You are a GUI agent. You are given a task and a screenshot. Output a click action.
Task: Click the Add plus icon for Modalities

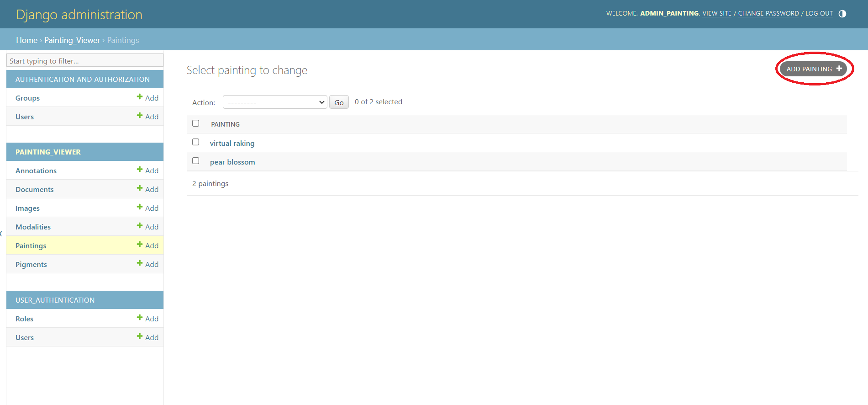[140, 226]
